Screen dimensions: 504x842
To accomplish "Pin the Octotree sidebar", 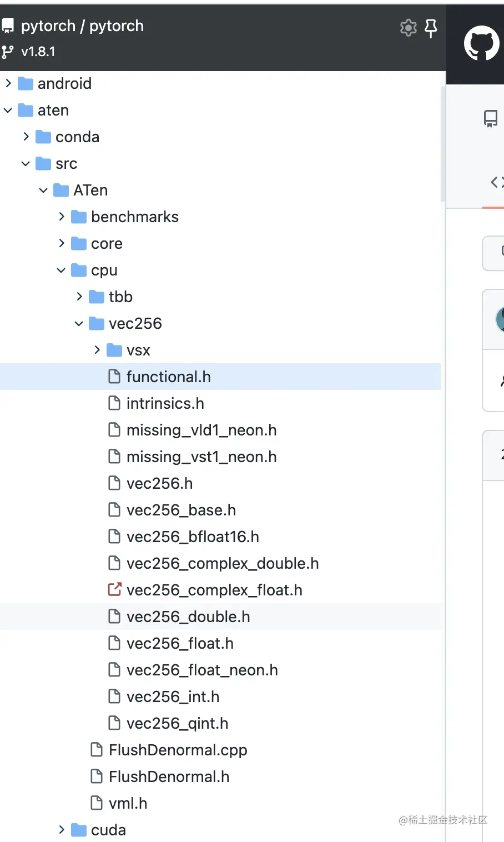I will tap(431, 28).
